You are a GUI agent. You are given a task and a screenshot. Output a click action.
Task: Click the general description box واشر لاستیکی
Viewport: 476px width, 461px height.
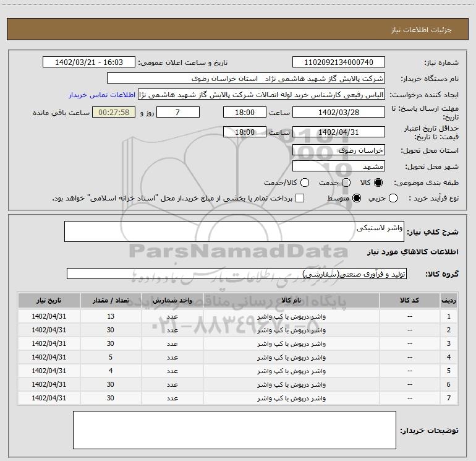[234, 231]
